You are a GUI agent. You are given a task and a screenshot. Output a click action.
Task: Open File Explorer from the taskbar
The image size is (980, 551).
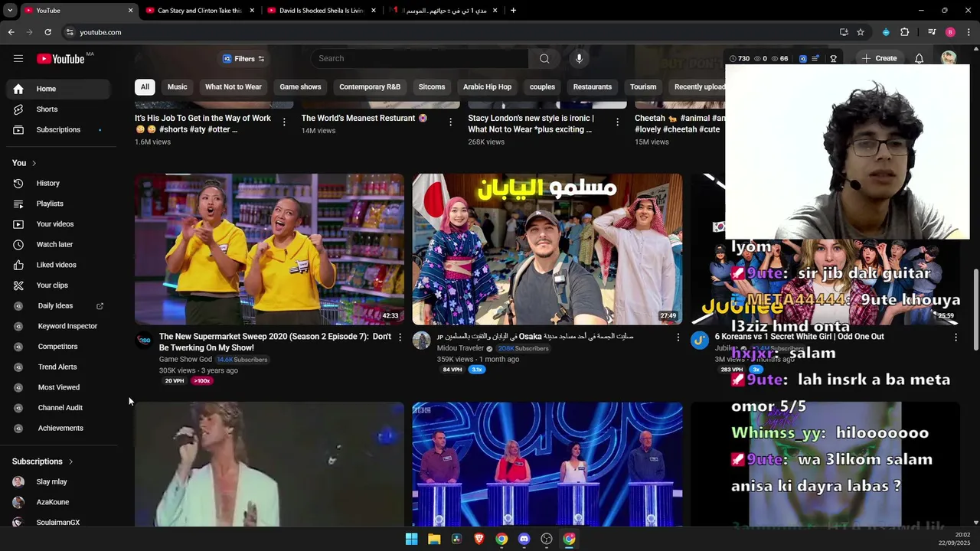434,539
